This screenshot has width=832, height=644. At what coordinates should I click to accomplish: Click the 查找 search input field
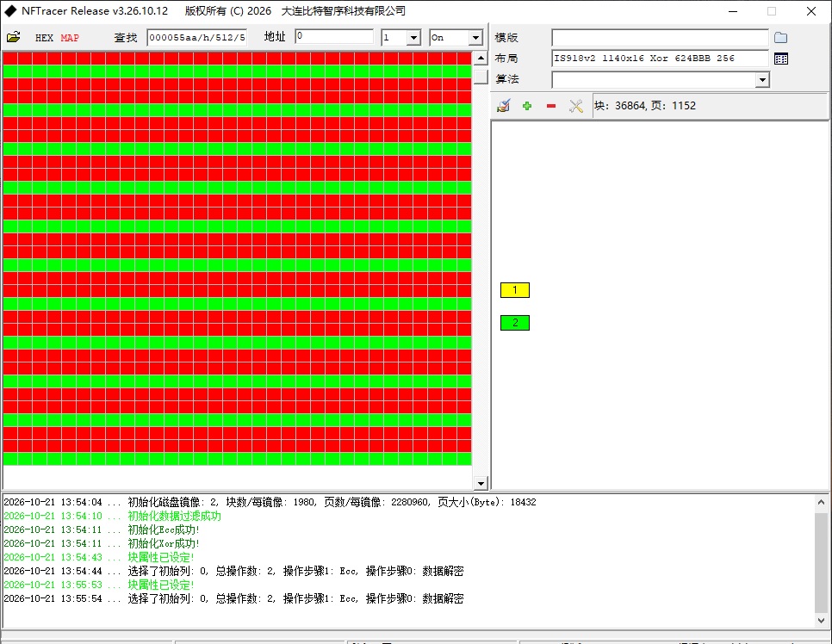click(x=197, y=38)
